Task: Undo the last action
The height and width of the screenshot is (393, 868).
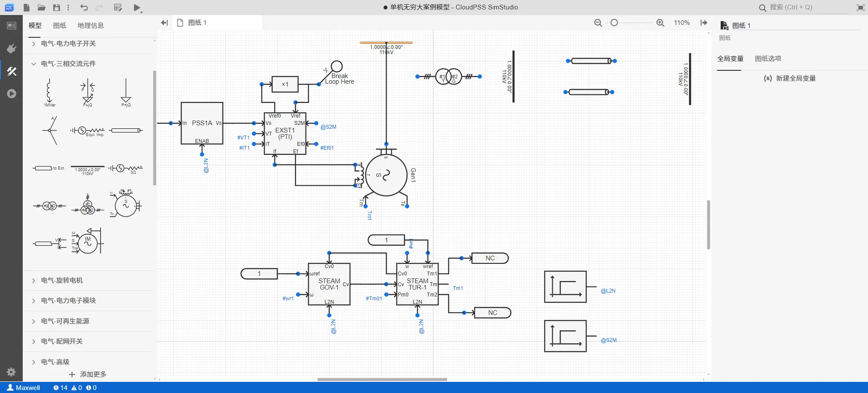Action: click(x=84, y=7)
